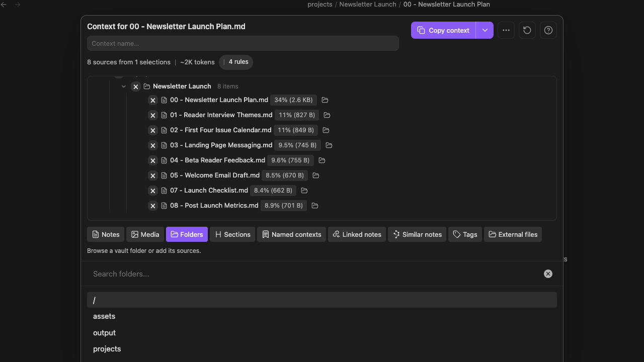This screenshot has height=362, width=644.
Task: Clear the folder search field
Action: (548, 274)
